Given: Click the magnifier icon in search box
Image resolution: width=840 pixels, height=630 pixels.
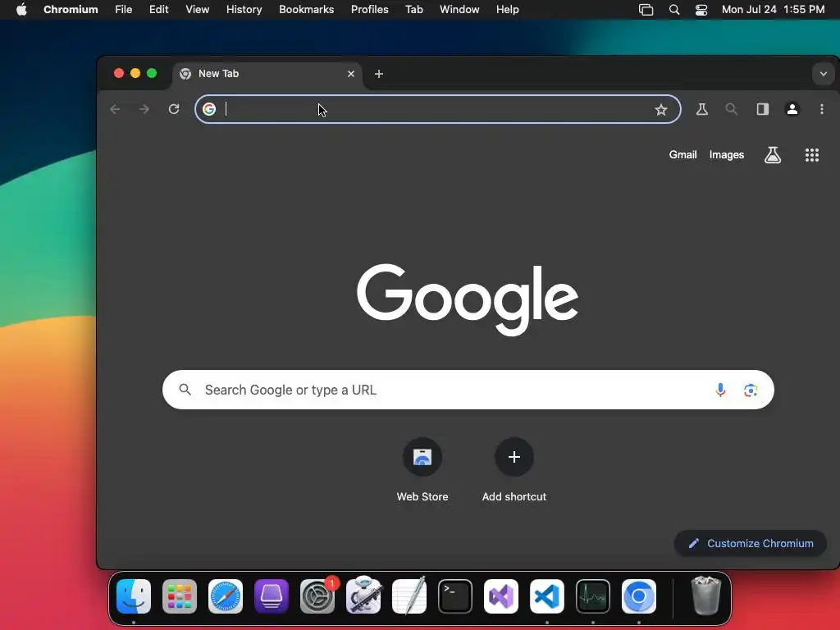Looking at the screenshot, I should click(185, 390).
